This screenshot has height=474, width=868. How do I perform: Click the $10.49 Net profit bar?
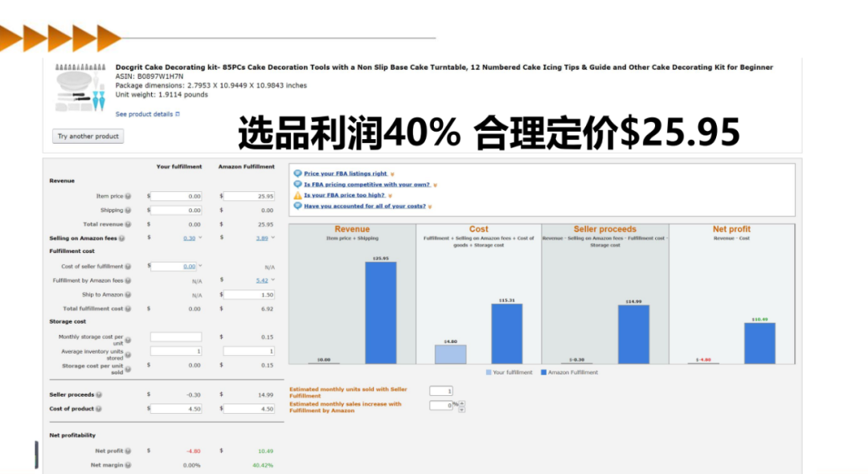[760, 343]
